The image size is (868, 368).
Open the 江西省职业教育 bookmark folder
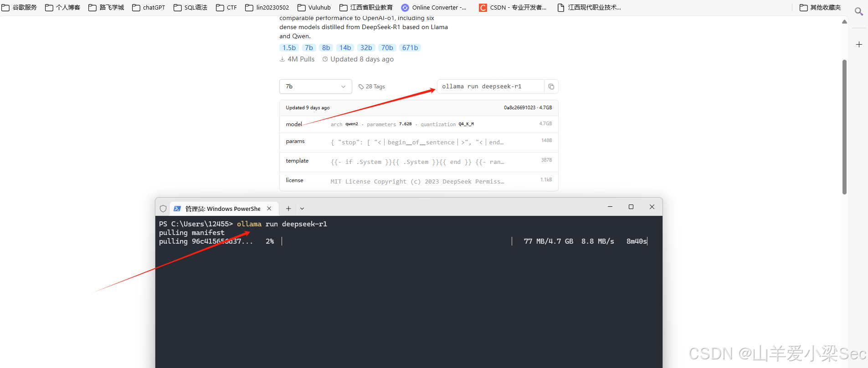point(366,7)
